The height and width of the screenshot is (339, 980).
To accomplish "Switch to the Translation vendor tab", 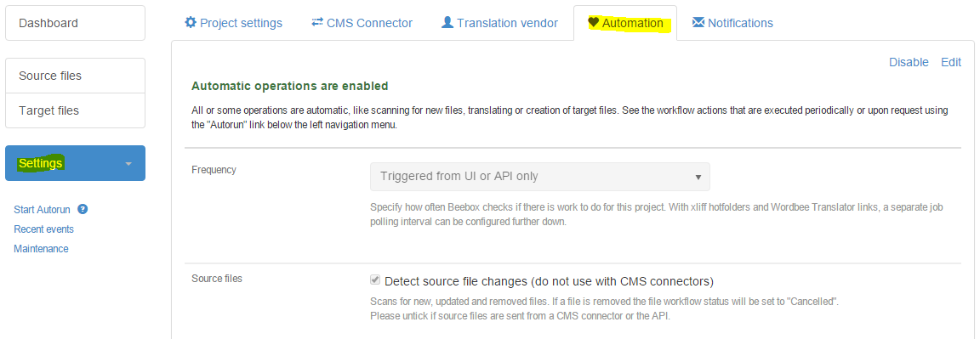I will [499, 23].
